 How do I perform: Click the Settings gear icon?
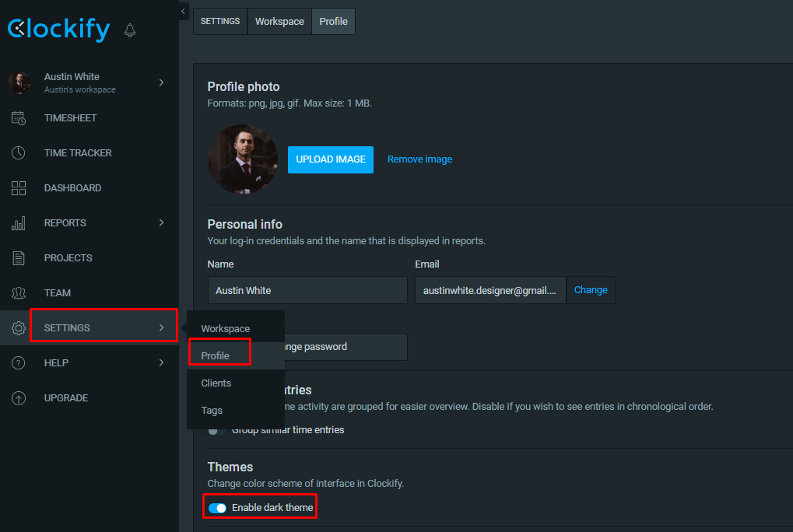pyautogui.click(x=18, y=328)
